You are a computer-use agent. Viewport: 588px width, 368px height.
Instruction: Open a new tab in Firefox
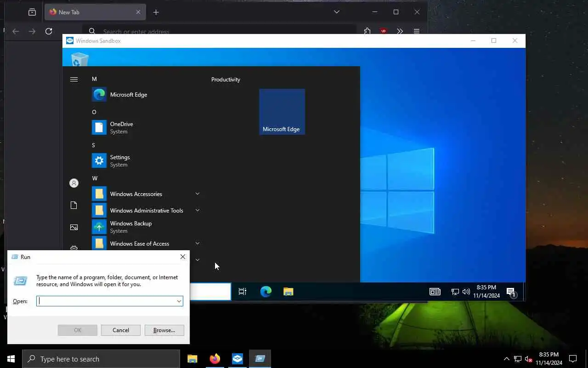(x=156, y=12)
